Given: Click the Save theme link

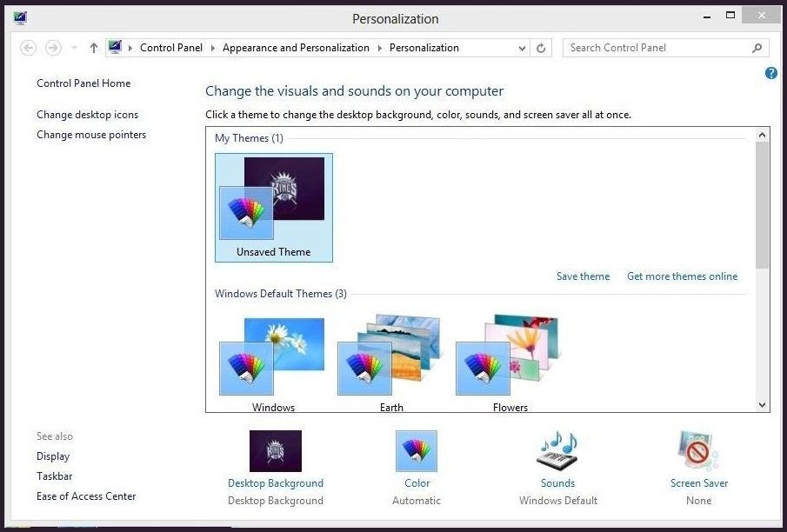Looking at the screenshot, I should 583,276.
